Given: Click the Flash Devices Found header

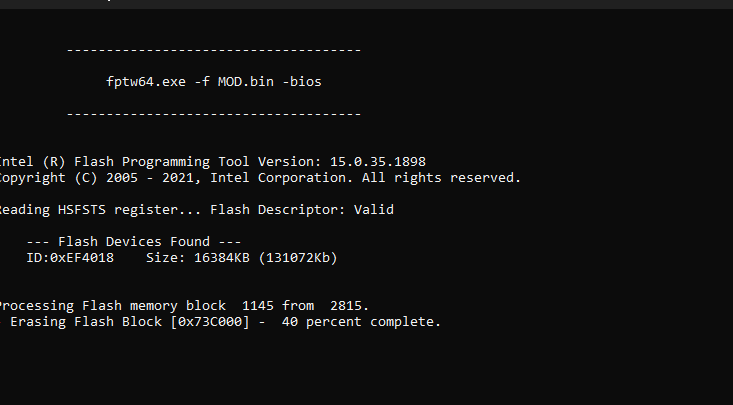Looking at the screenshot, I should click(x=134, y=242).
